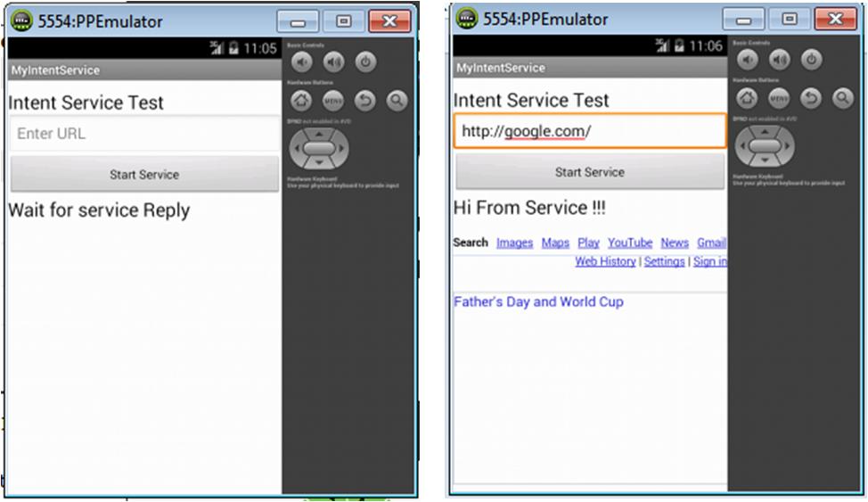Click battery icon in left status bar
Screen dimensions: 868x502
coord(233,49)
